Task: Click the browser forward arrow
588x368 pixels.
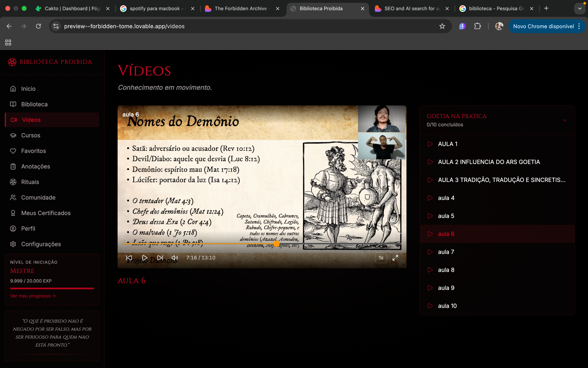Action: pos(24,26)
